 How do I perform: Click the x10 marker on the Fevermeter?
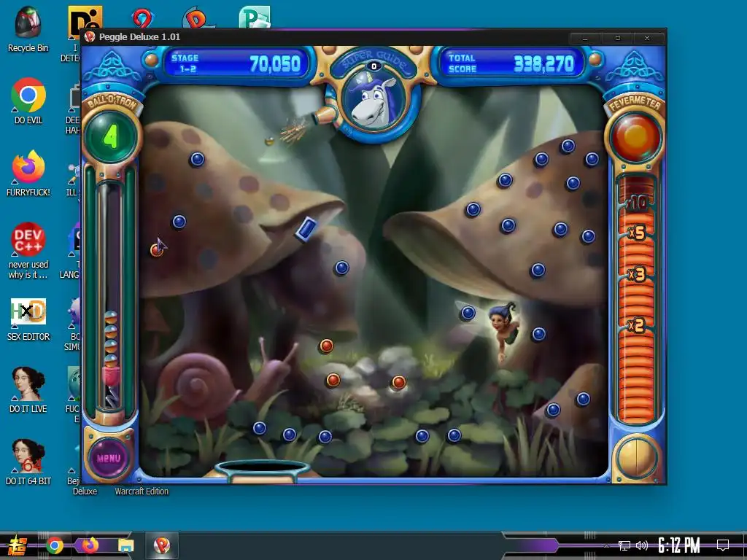pyautogui.click(x=636, y=203)
